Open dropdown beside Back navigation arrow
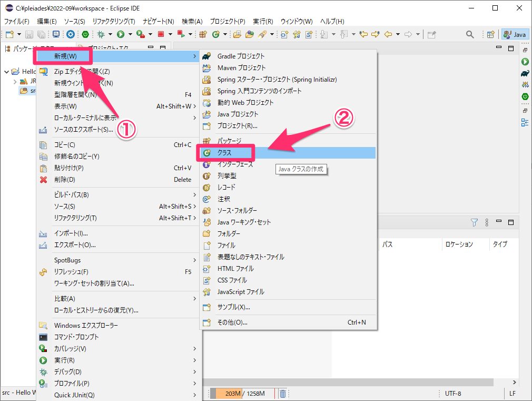This screenshot has width=532, height=401. (398, 34)
